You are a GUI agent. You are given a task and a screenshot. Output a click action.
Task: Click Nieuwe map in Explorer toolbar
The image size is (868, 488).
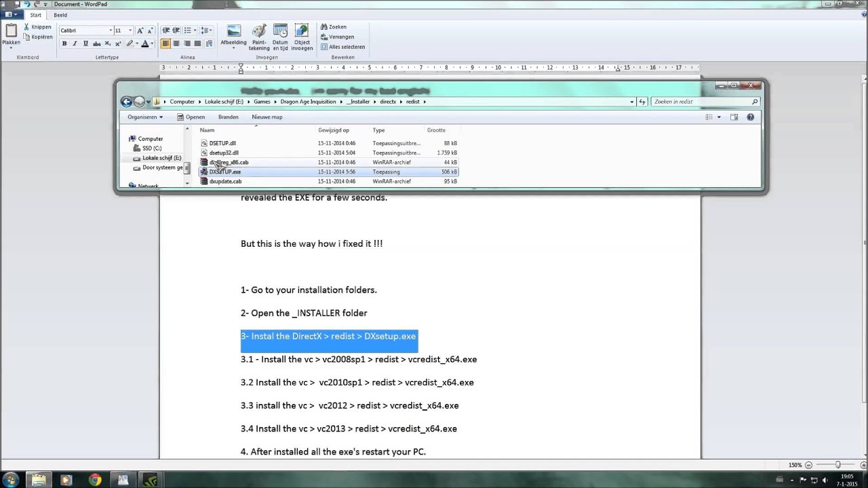click(267, 117)
